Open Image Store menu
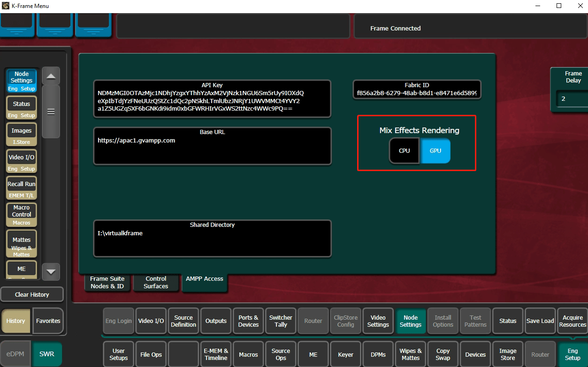This screenshot has width=588, height=367. [x=508, y=354]
